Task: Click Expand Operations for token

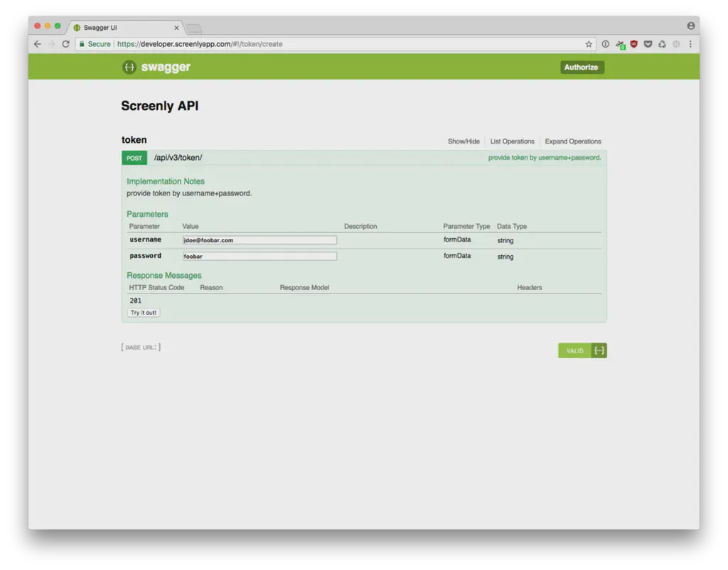Action: 573,141
